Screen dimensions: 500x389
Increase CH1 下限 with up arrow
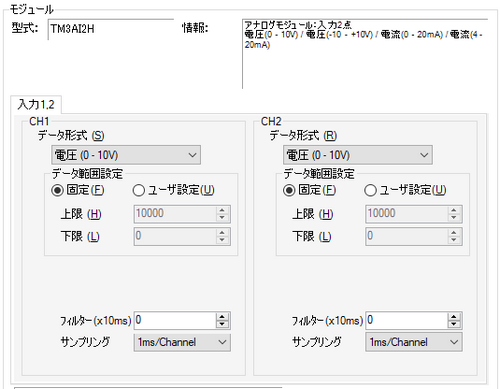tap(222, 232)
